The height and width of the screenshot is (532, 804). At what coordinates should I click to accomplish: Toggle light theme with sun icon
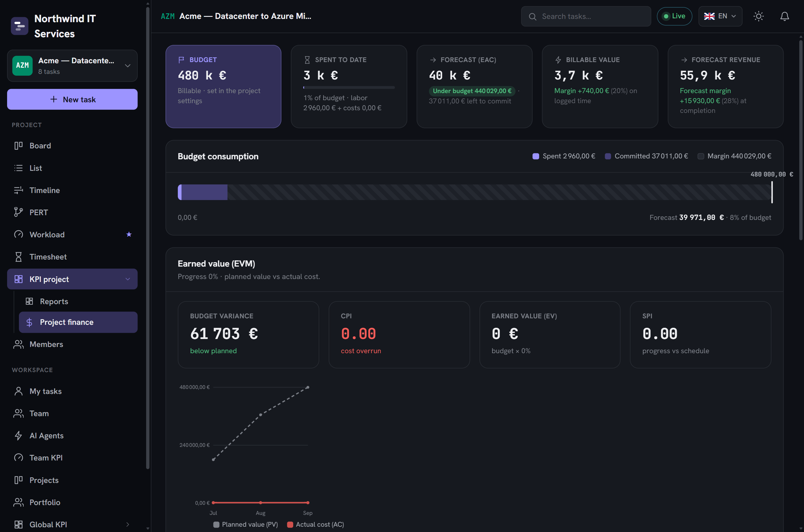tap(758, 16)
